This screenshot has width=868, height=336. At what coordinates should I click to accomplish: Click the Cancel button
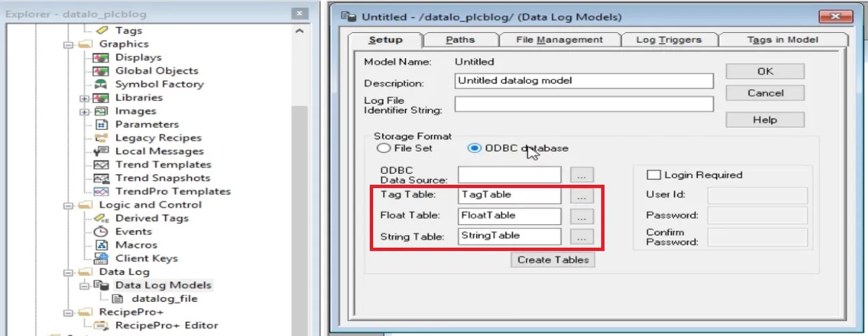(765, 93)
